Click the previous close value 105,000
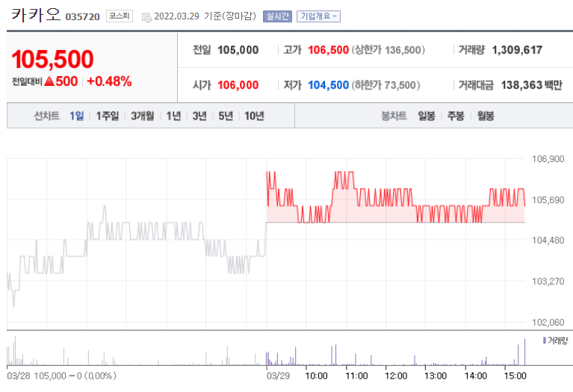573x392 pixels. (238, 50)
